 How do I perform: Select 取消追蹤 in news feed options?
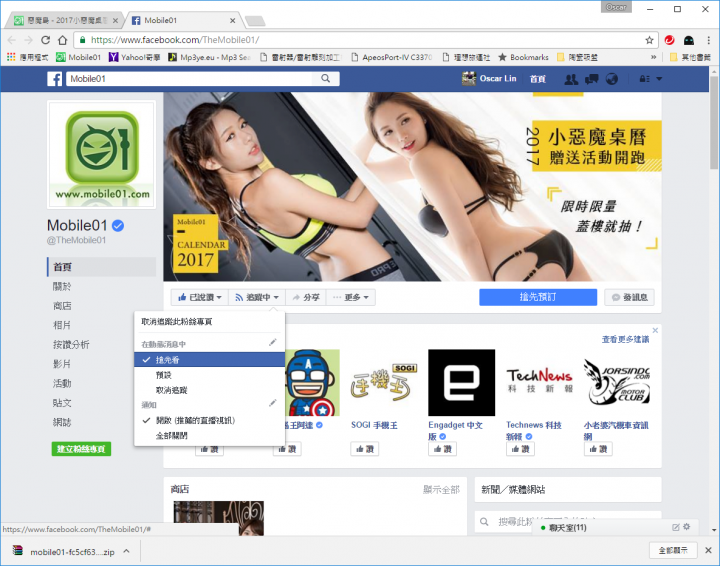(209, 390)
